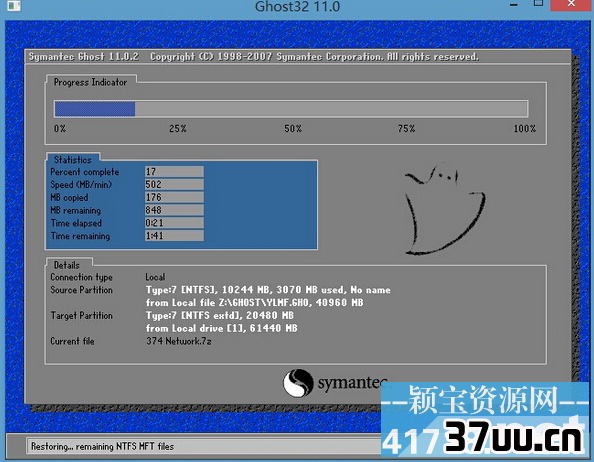Image resolution: width=594 pixels, height=462 pixels.
Task: Minimize the Ghost32 11.0 window
Action: (x=514, y=5)
